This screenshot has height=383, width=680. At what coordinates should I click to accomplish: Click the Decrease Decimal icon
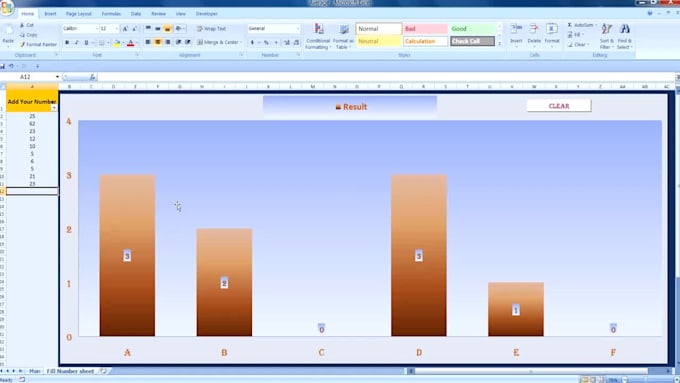(x=296, y=43)
